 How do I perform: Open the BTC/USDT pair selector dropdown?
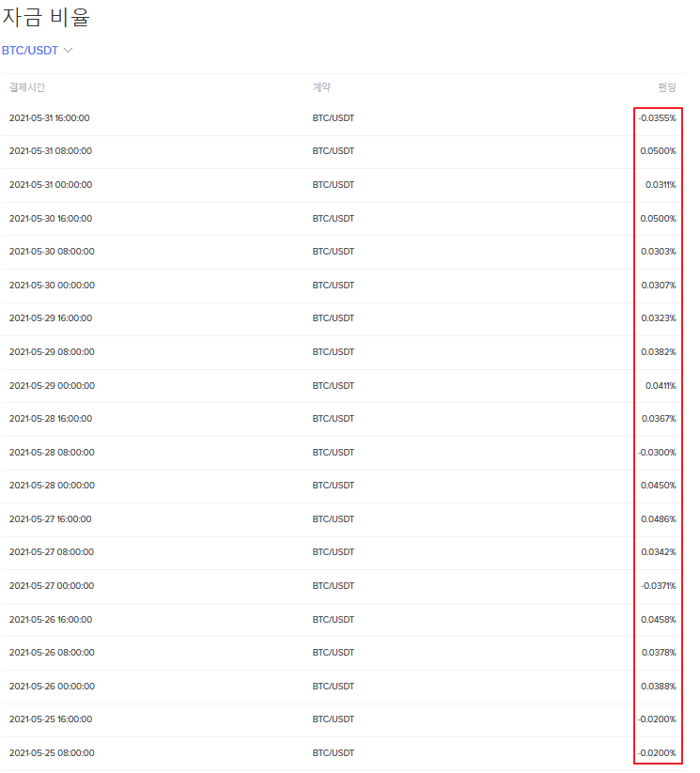pyautogui.click(x=37, y=51)
